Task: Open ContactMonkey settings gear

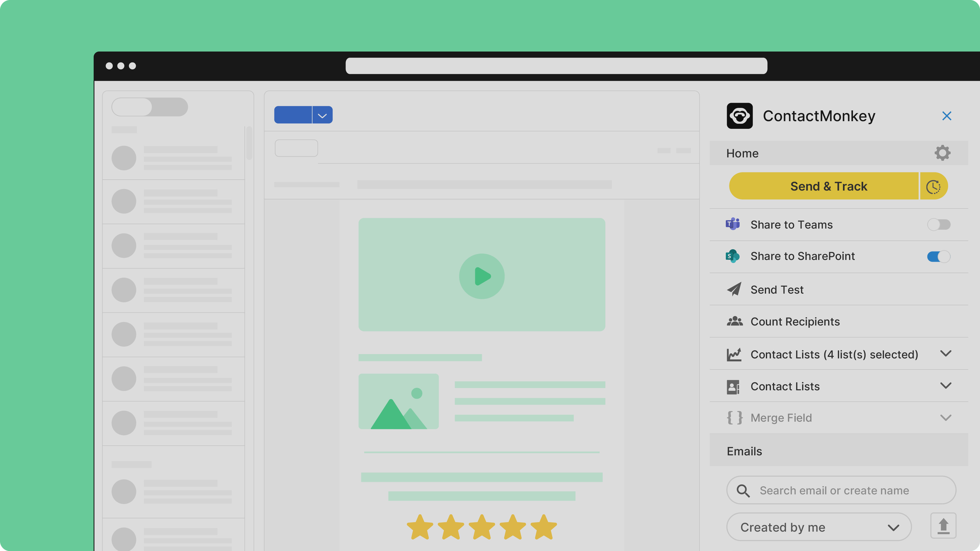Action: point(942,153)
